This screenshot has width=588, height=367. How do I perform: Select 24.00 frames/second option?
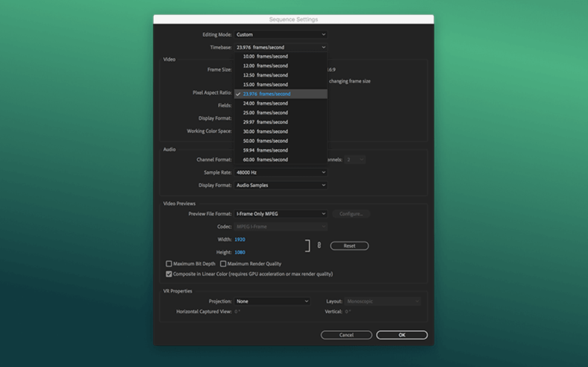(281, 104)
